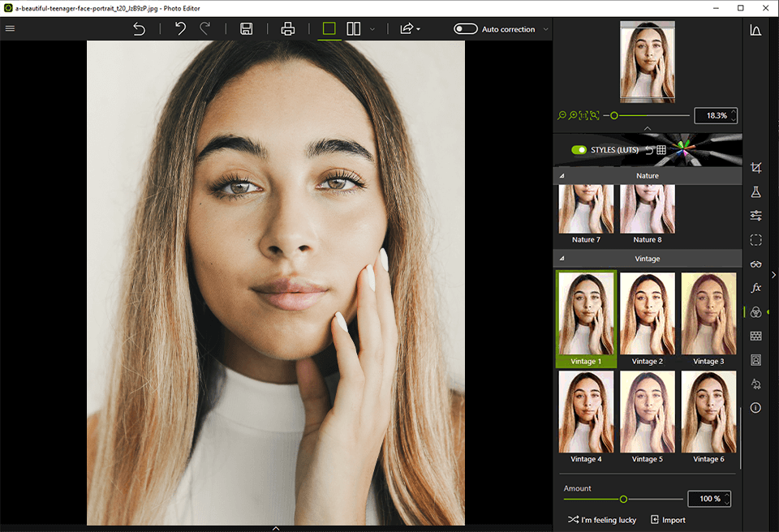Click the Crop tool icon
The height and width of the screenshot is (532, 779).
(755, 168)
